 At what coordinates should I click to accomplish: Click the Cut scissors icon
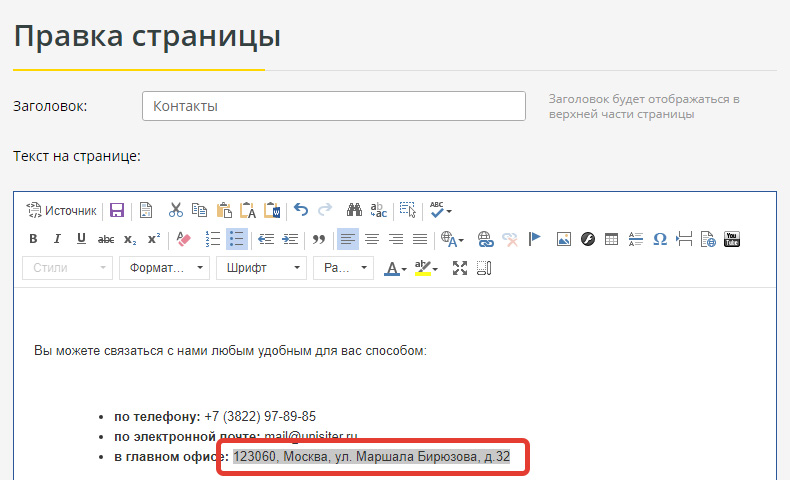[x=176, y=211]
